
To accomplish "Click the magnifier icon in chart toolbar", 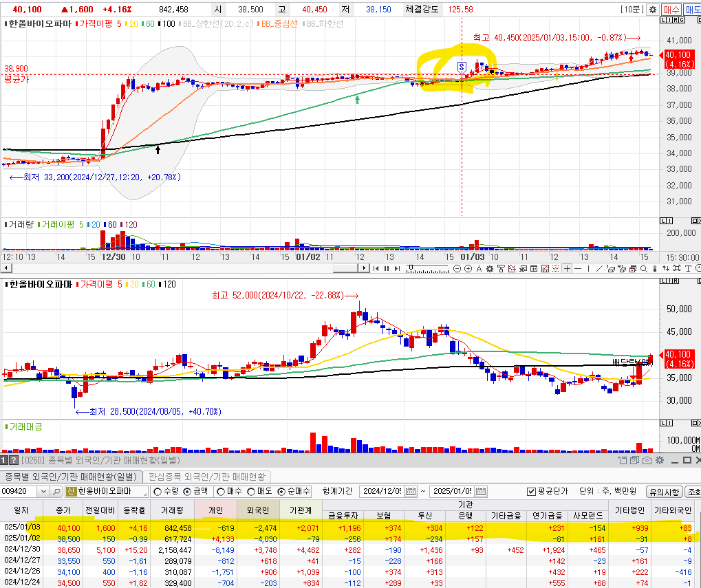I will (x=644, y=268).
